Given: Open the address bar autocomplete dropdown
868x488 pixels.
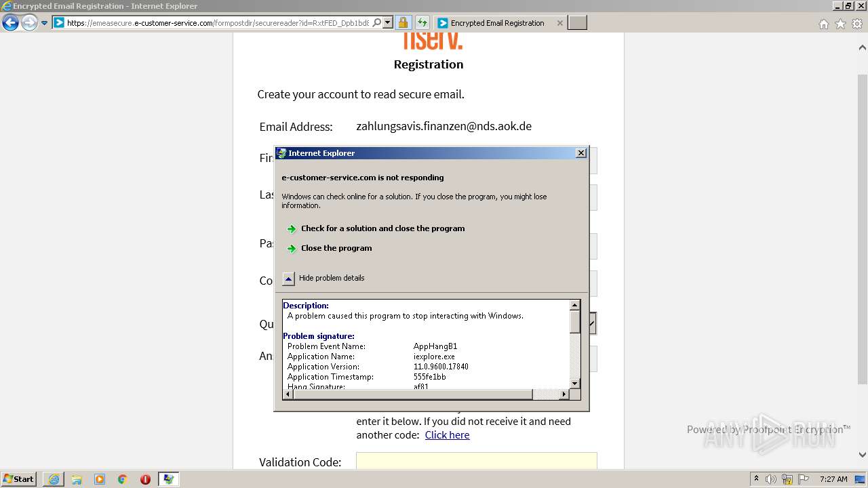Looking at the screenshot, I should click(x=388, y=22).
